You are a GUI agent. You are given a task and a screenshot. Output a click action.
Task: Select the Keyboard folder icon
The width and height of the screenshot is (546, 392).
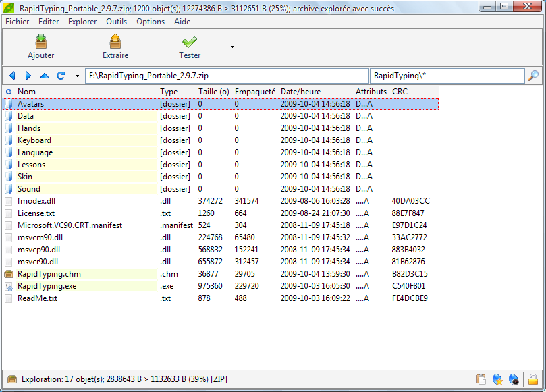click(x=9, y=140)
